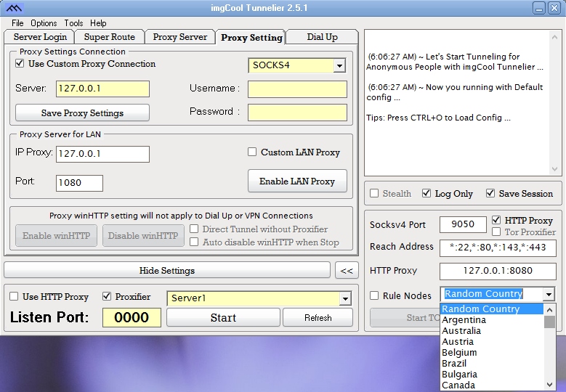This screenshot has width=566, height=392.
Task: Select Australia from country list
Action: pyautogui.click(x=492, y=331)
